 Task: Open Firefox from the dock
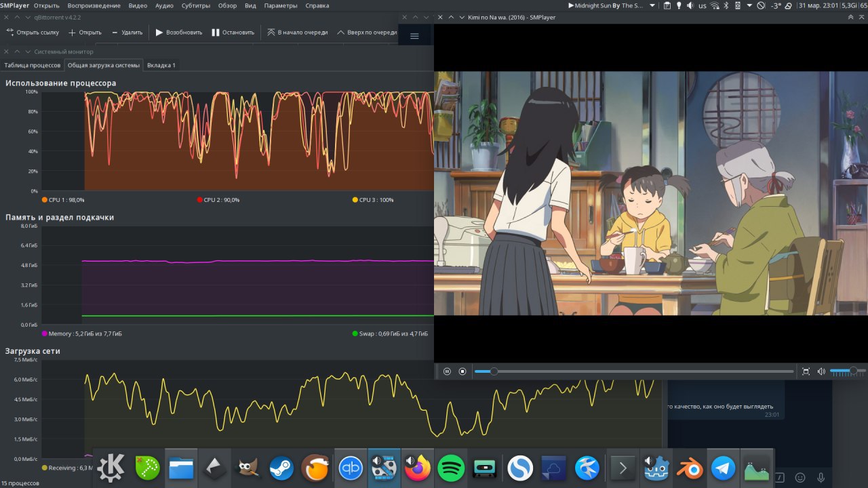418,468
